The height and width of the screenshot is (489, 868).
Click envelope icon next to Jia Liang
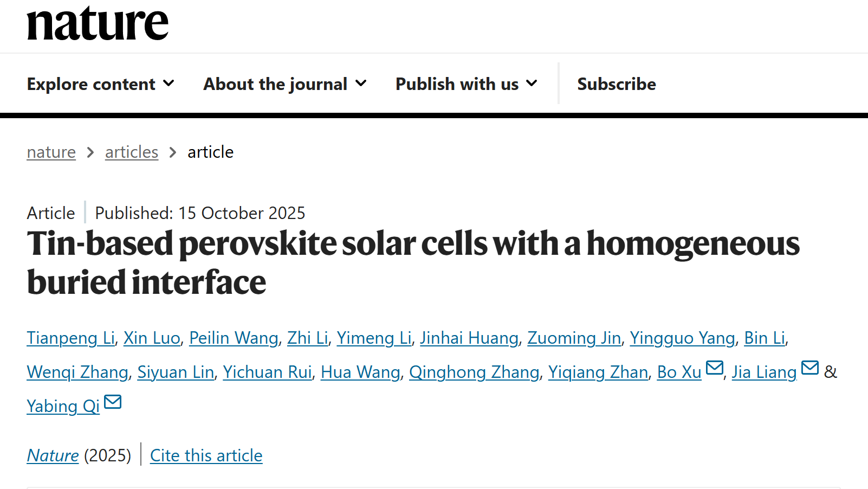coord(810,368)
